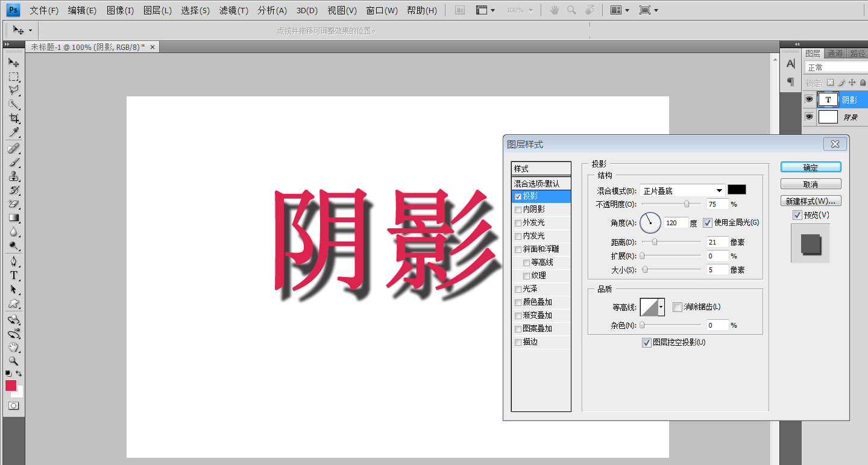Select the Magic Wand tool
This screenshot has height=465, width=868.
click(x=13, y=104)
